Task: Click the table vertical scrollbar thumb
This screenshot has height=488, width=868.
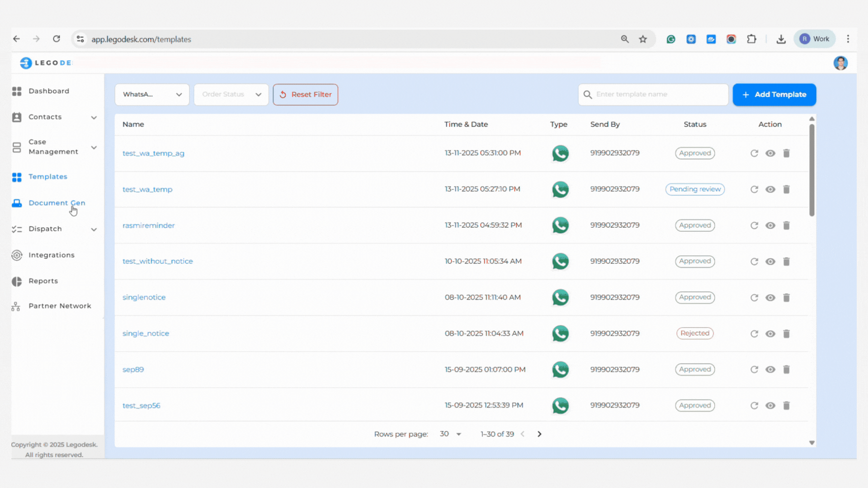Action: tap(812, 170)
